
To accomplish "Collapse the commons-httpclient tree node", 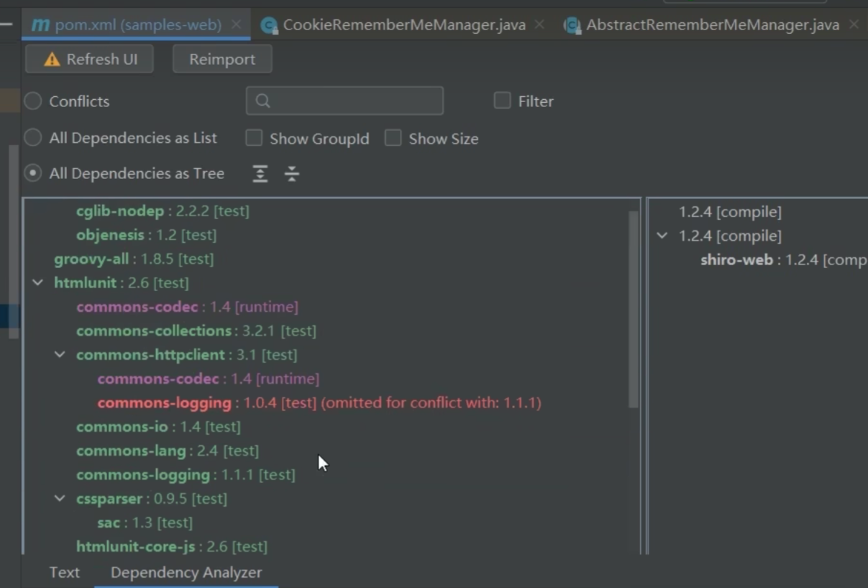I will pos(60,355).
